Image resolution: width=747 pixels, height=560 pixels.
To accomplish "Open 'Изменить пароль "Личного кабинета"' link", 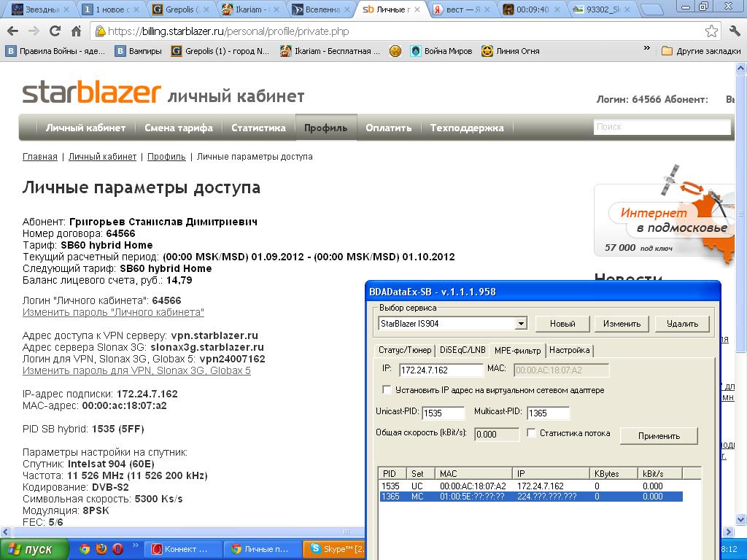I will [113, 312].
